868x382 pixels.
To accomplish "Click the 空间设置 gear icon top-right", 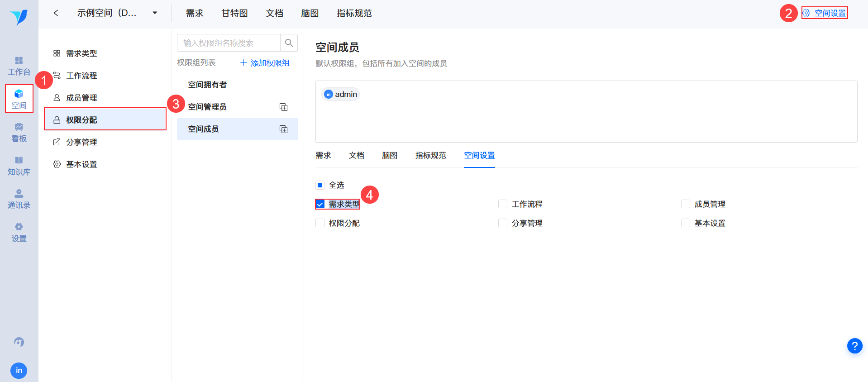I will tap(807, 13).
